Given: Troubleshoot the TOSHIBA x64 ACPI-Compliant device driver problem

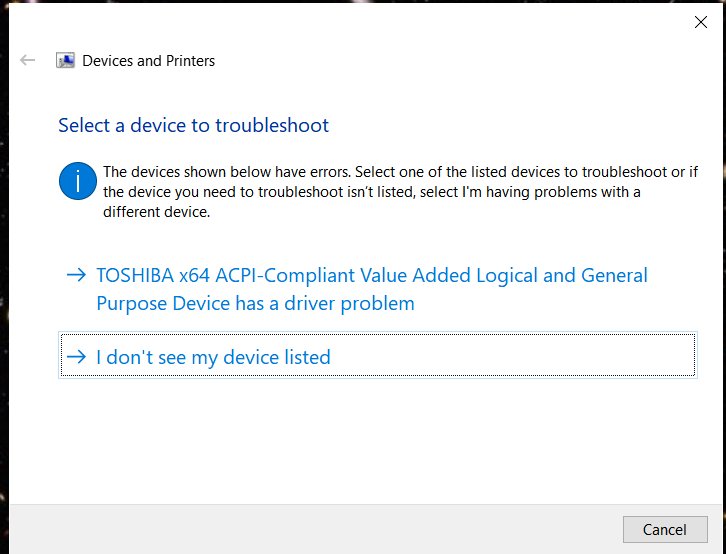Looking at the screenshot, I should (x=377, y=289).
